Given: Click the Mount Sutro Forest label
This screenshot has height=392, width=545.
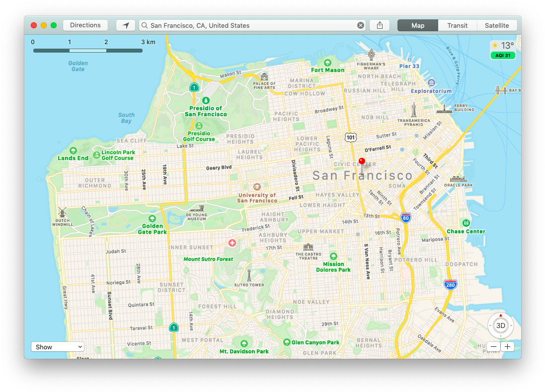Looking at the screenshot, I should [x=208, y=259].
